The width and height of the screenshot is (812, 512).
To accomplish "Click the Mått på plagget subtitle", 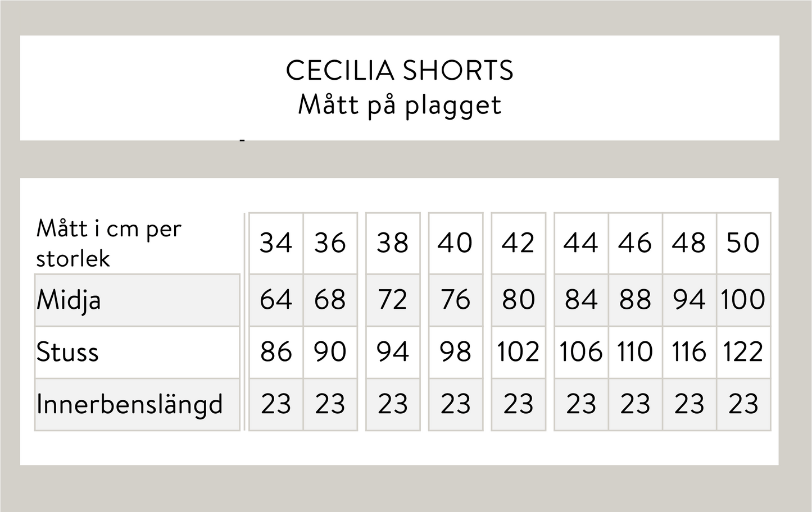I will [x=399, y=105].
